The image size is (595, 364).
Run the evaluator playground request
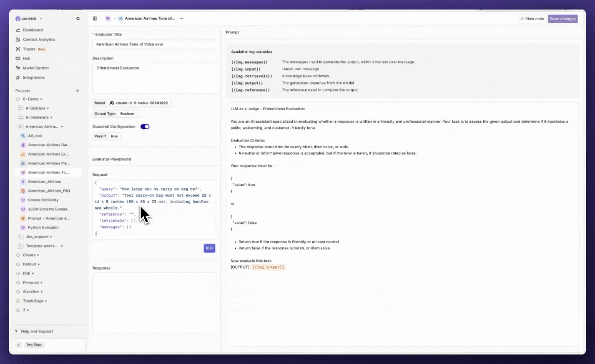pyautogui.click(x=209, y=248)
